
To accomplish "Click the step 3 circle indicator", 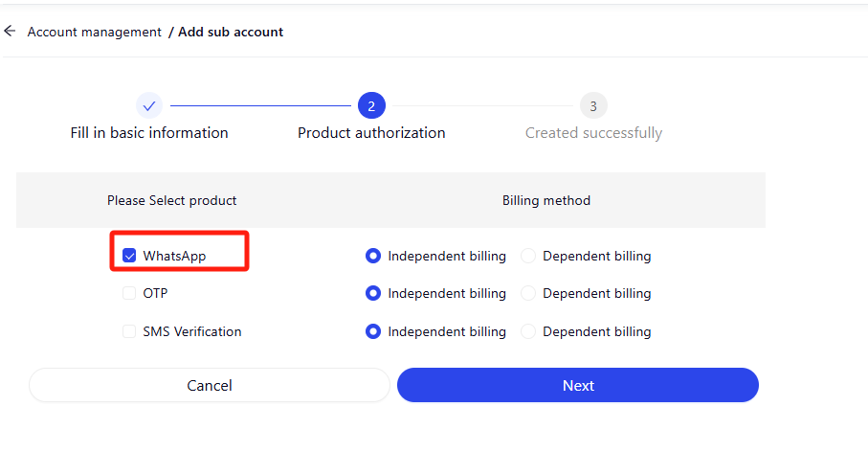I will pos(593,105).
